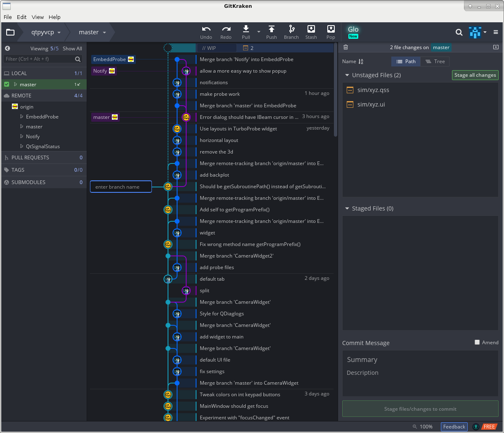Collapse the left panel with back arrow
The image size is (504, 433).
click(7, 48)
